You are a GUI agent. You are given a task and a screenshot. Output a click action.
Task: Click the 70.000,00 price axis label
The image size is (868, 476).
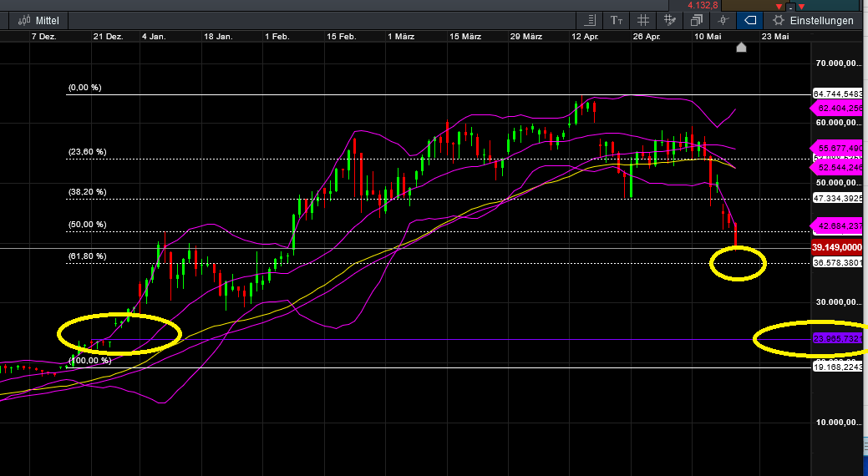(x=838, y=63)
